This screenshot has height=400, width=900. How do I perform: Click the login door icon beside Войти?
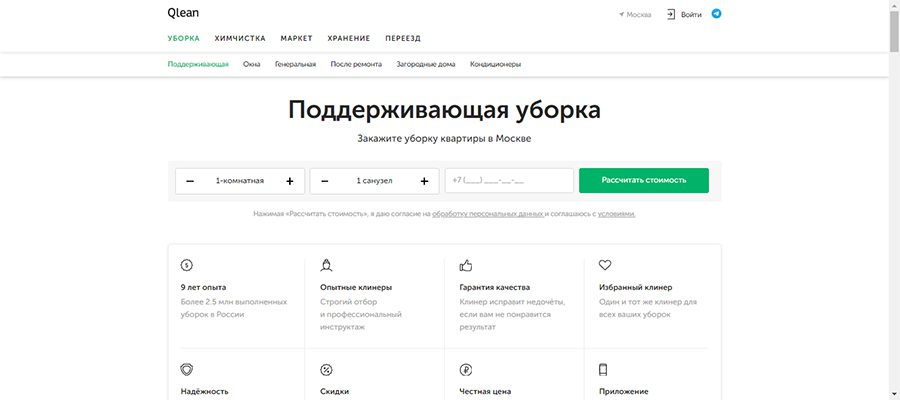[671, 14]
